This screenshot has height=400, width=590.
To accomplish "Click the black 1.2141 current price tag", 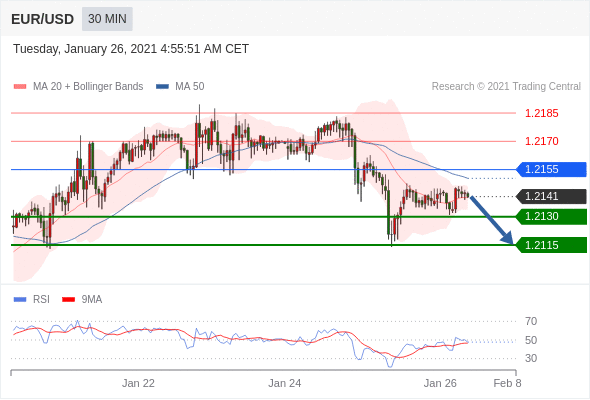I will pyautogui.click(x=551, y=196).
